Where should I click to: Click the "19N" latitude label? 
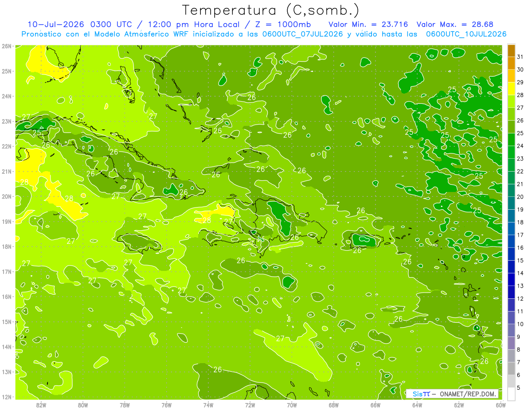[7, 222]
